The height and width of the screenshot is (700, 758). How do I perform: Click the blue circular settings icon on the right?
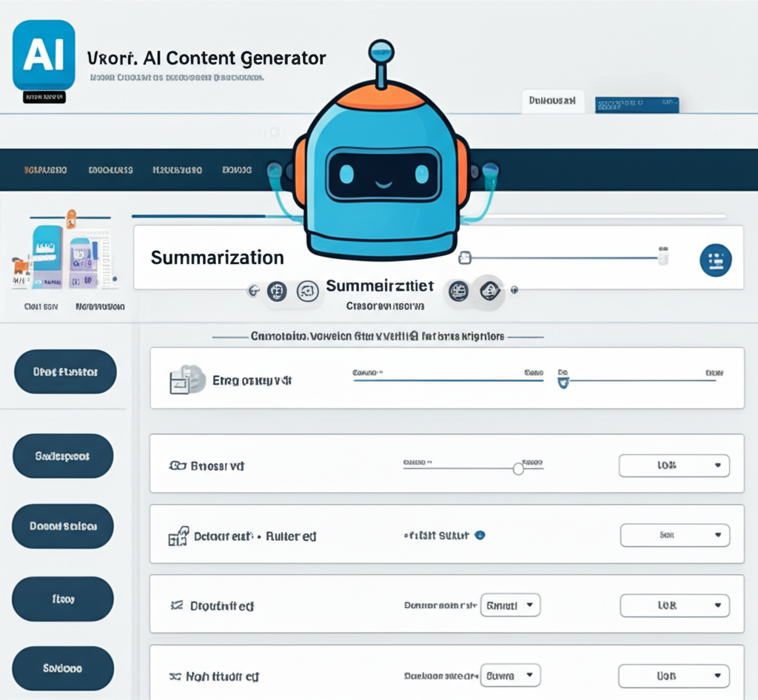coord(715,259)
